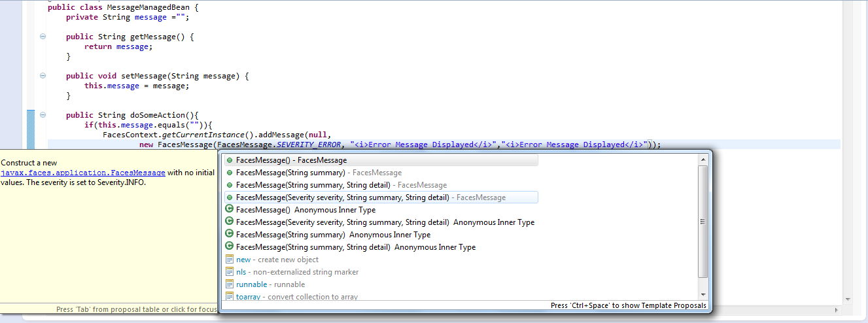Click the 'public String doSomeAction(){' code line
Image resolution: width=868 pixels, height=323 pixels.
click(131, 115)
